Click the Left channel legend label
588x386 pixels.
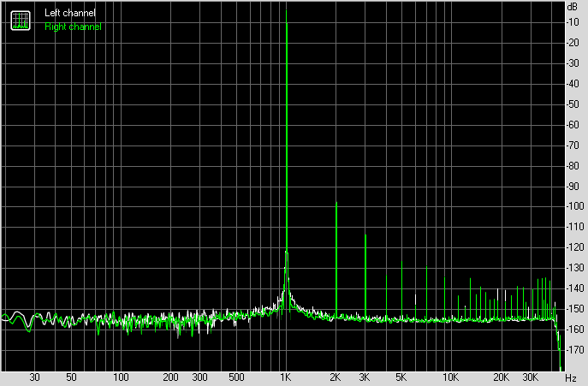point(70,13)
